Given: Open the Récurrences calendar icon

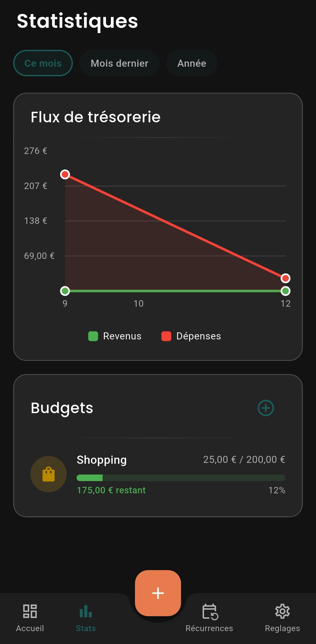Looking at the screenshot, I should (x=210, y=612).
